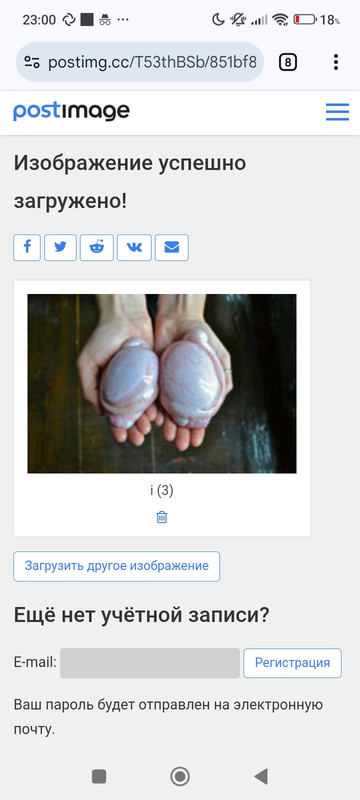Share the image on Reddit
Screen dimensions: 360x800
point(97,247)
